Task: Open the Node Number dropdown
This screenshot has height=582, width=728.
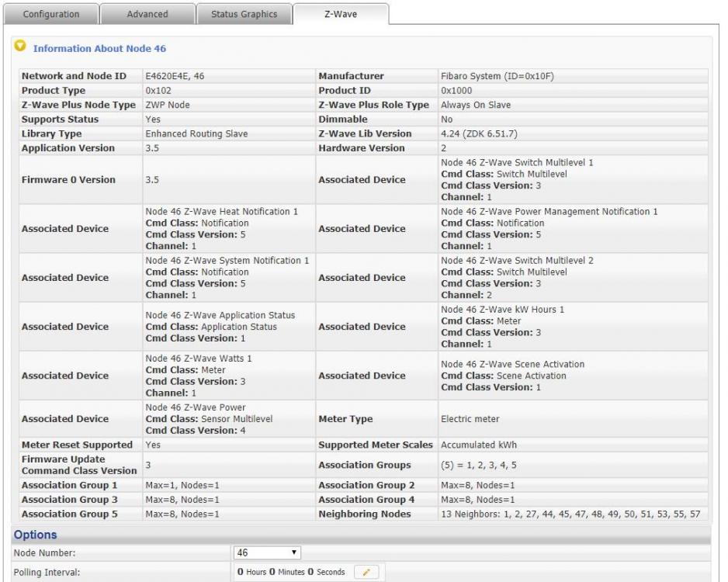Action: click(x=266, y=553)
